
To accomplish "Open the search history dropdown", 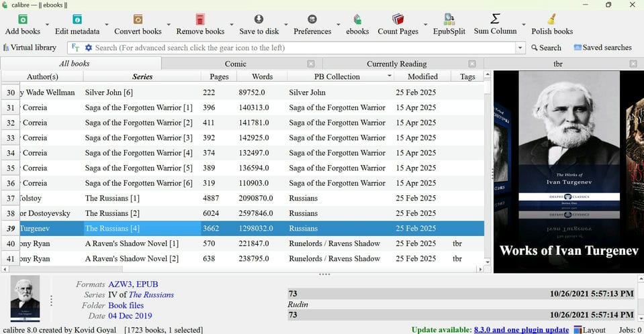I will 520,48.
